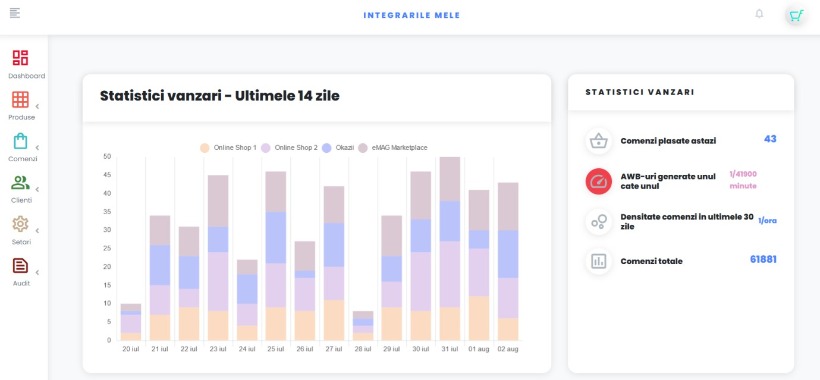The width and height of the screenshot is (820, 380).
Task: Toggle the Okazii legend series
Action: [337, 148]
